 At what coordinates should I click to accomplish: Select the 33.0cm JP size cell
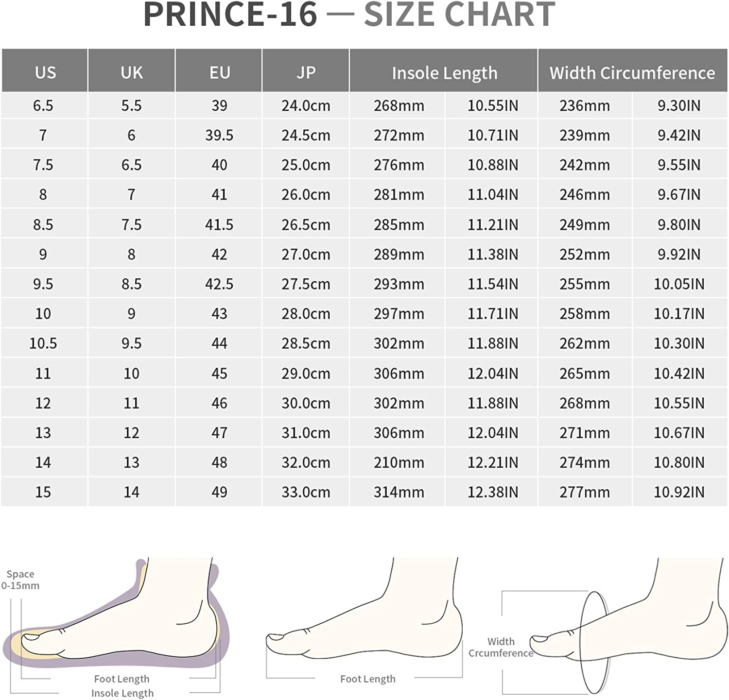click(306, 492)
